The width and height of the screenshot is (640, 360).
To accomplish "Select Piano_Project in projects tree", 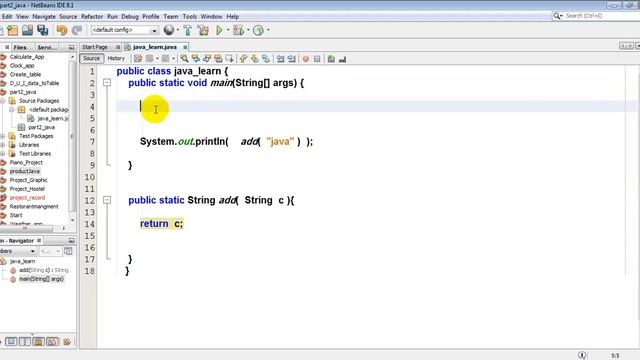I will tap(26, 162).
